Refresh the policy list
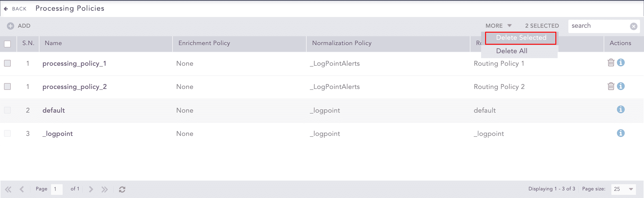This screenshot has width=644, height=198. tap(122, 189)
